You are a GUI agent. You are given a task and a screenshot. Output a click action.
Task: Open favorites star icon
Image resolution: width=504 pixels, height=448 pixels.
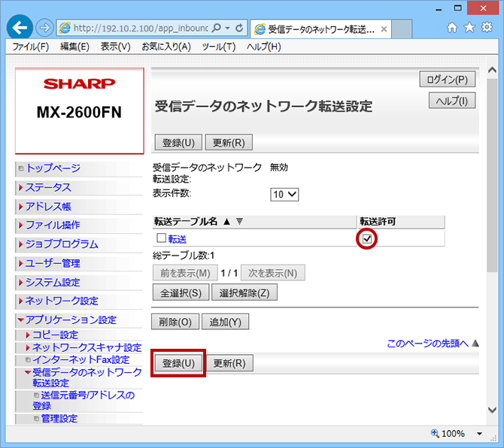click(469, 28)
